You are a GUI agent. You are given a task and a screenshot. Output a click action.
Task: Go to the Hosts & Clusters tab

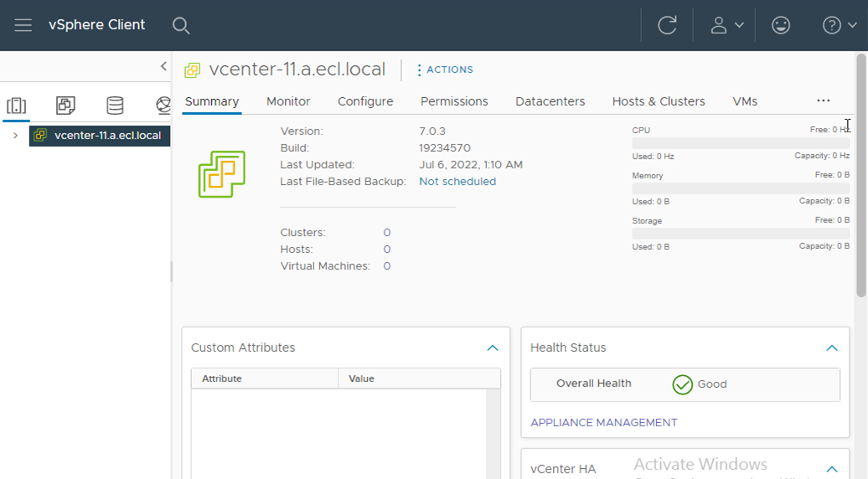pos(659,102)
